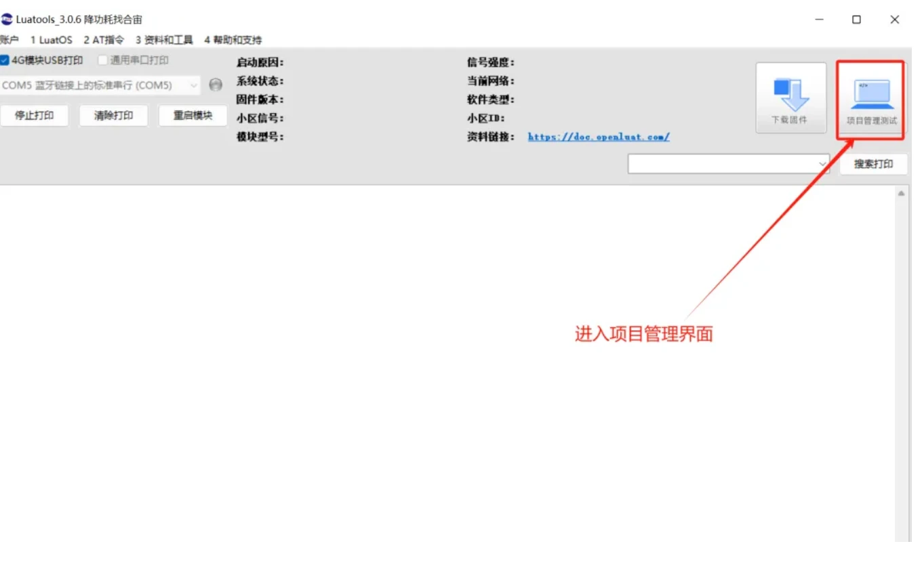Open the https://doc.openluat.com/ link
The image size is (922, 588).
pyautogui.click(x=599, y=137)
